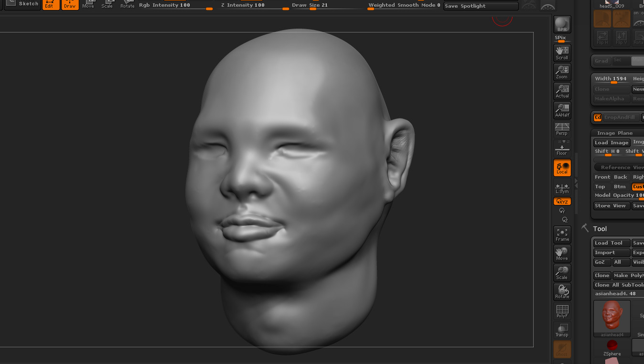Collapse the Image Plane section
Image resolution: width=644 pixels, height=364 pixels.
click(x=614, y=133)
